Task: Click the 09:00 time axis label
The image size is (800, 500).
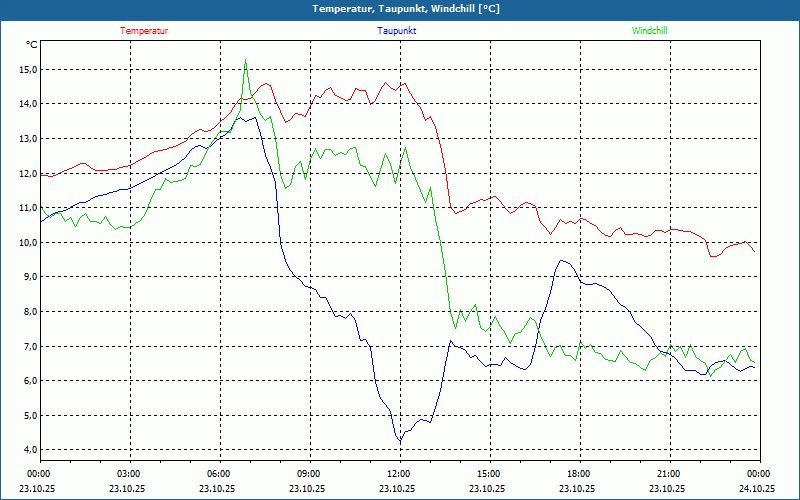Action: 310,473
